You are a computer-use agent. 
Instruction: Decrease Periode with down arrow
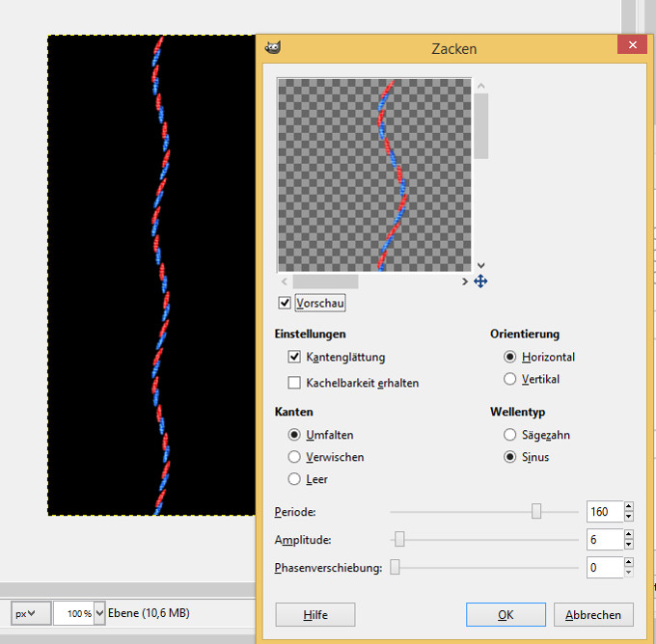click(x=628, y=517)
